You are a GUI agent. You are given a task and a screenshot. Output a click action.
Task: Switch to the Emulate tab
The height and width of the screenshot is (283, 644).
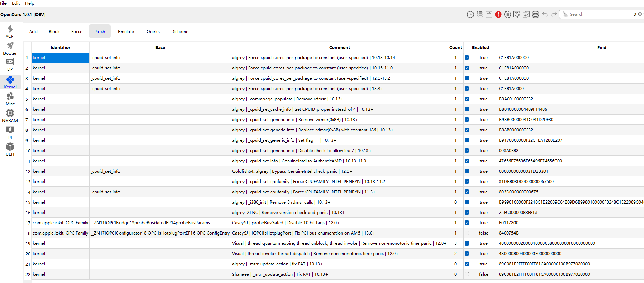point(126,32)
